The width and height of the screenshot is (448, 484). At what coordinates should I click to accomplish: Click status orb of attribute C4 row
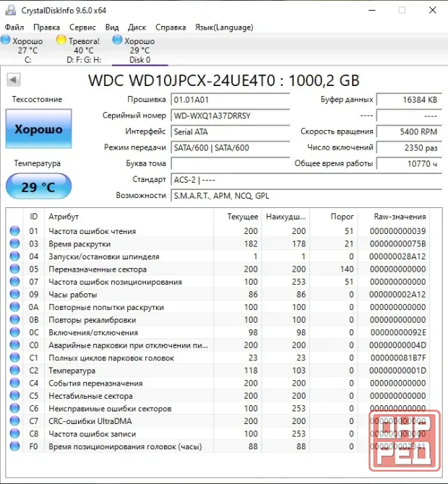pos(14,383)
